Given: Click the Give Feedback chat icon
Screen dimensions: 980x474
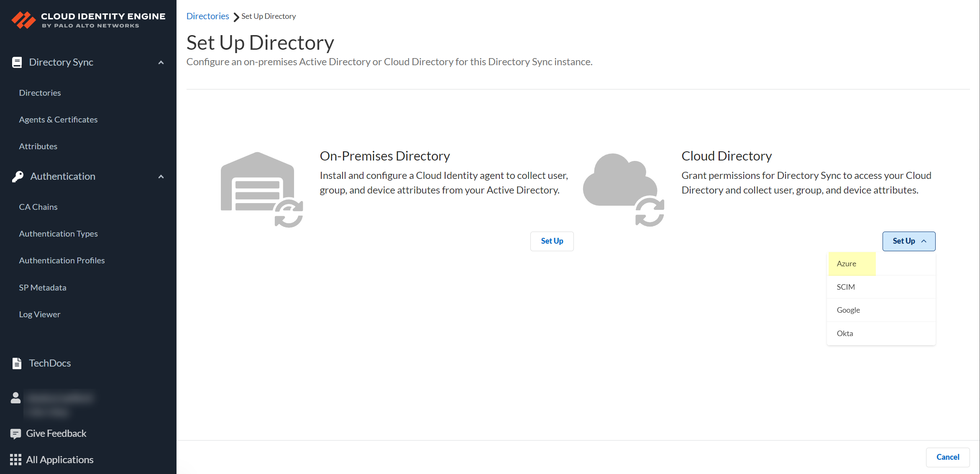Looking at the screenshot, I should coord(15,434).
